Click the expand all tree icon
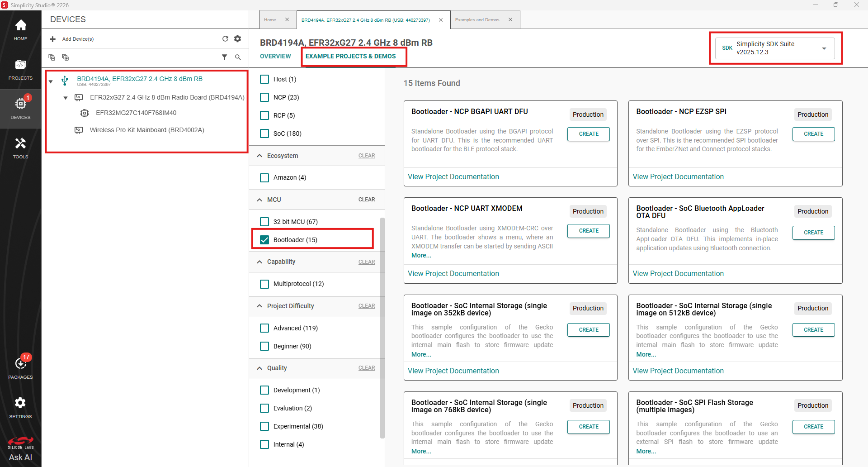868x467 pixels. (x=66, y=57)
